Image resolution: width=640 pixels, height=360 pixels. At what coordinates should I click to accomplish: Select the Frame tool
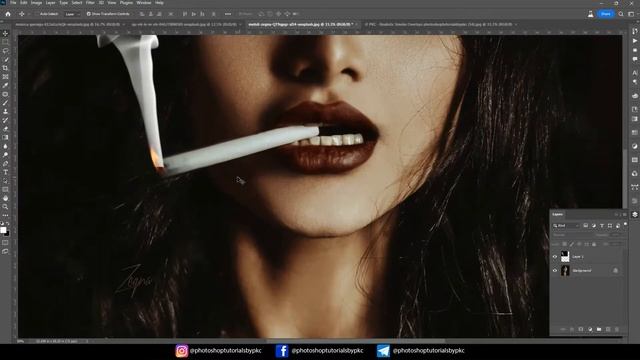[5, 77]
